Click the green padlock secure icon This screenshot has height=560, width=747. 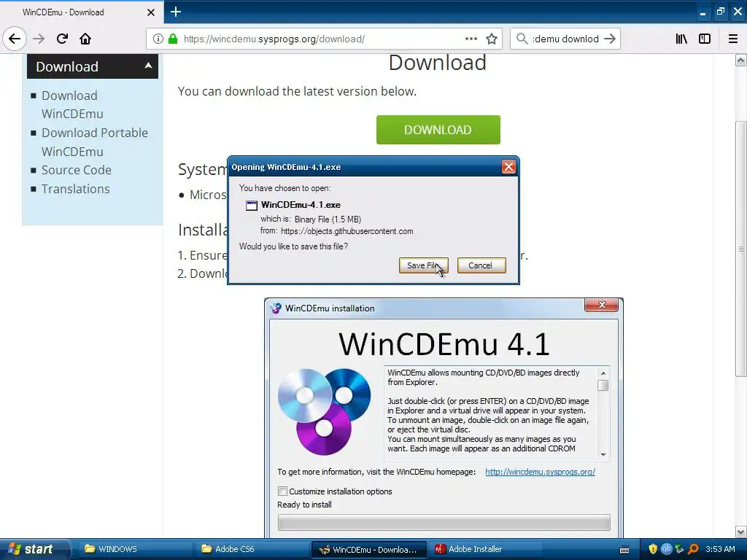(x=172, y=39)
